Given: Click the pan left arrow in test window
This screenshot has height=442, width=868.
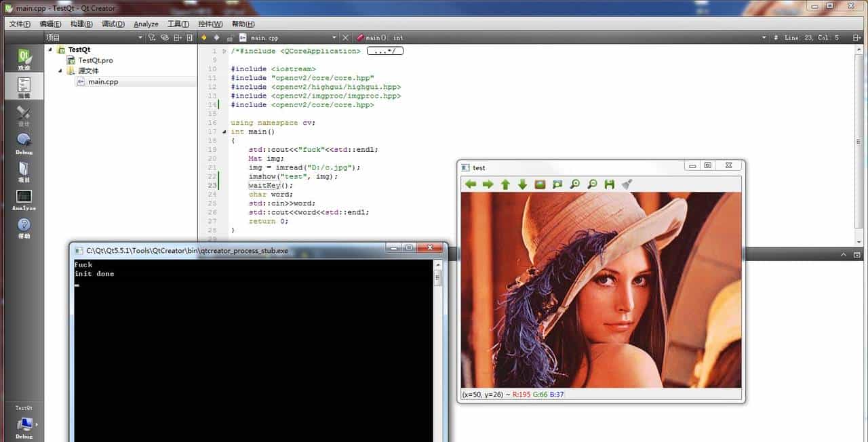Looking at the screenshot, I should point(471,184).
